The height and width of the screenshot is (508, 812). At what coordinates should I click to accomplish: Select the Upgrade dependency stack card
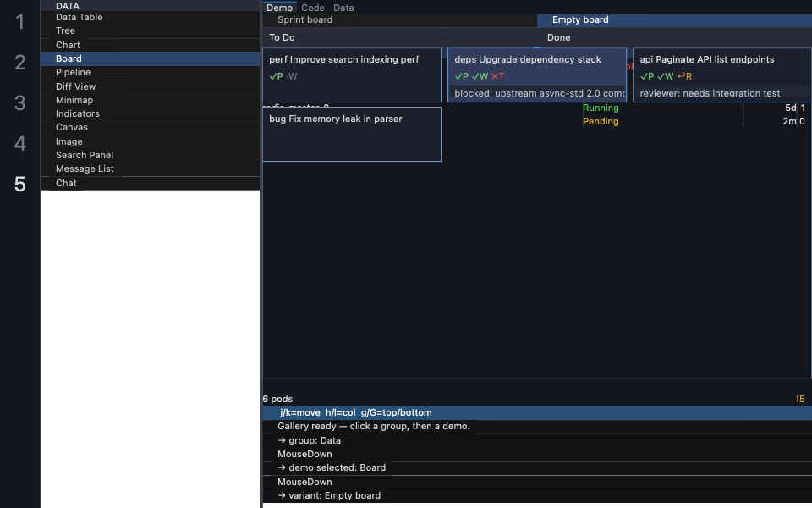click(537, 75)
